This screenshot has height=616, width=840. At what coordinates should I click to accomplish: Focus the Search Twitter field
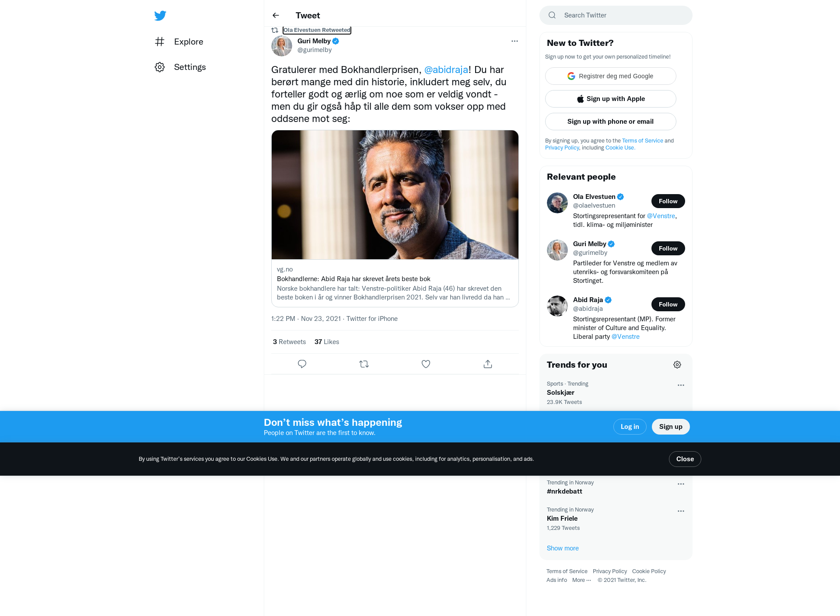(x=616, y=15)
